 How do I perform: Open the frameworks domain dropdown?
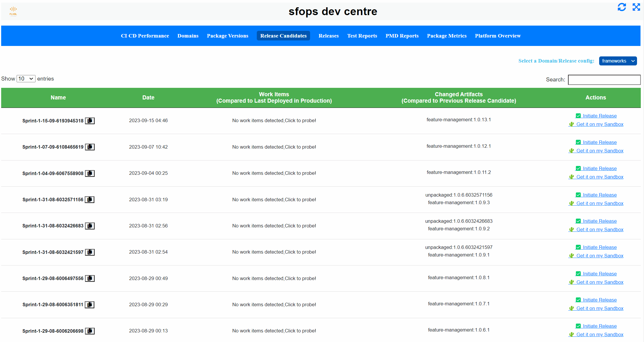coord(618,61)
